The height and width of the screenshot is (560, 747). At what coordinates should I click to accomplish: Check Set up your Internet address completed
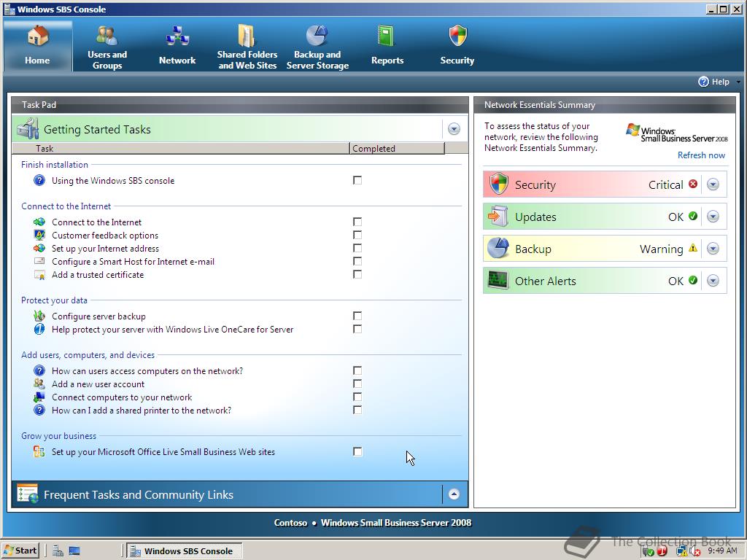357,248
